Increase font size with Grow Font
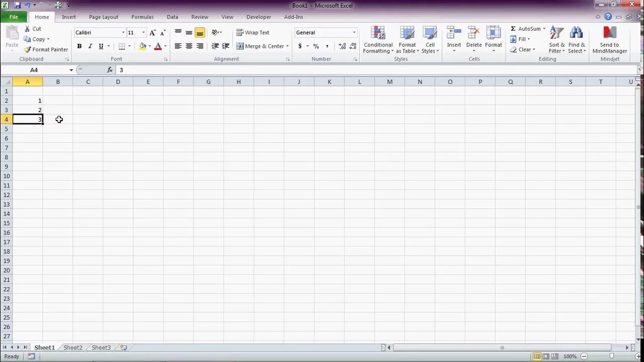This screenshot has height=362, width=644. (153, 33)
